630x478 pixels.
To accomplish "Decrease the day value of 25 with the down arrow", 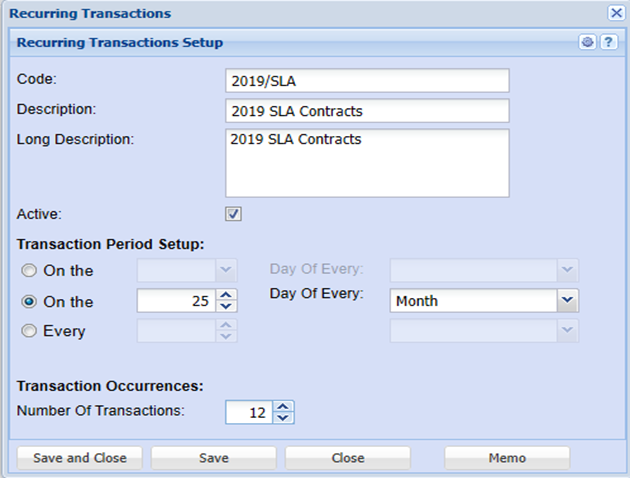I will tap(226, 306).
